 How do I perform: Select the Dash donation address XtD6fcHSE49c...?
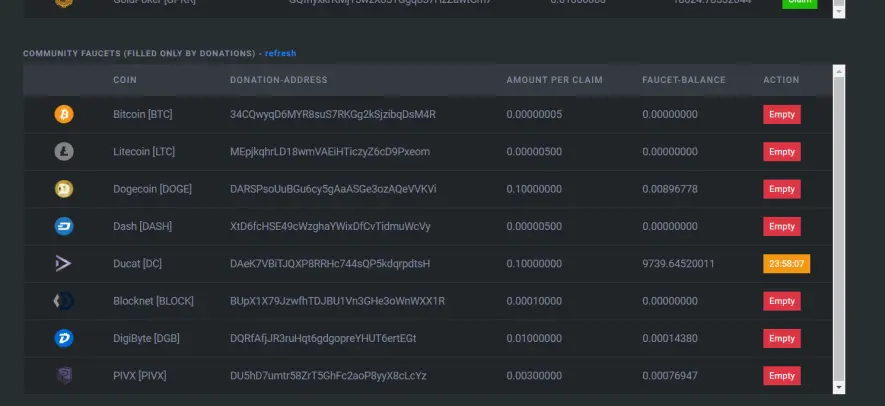tap(330, 226)
